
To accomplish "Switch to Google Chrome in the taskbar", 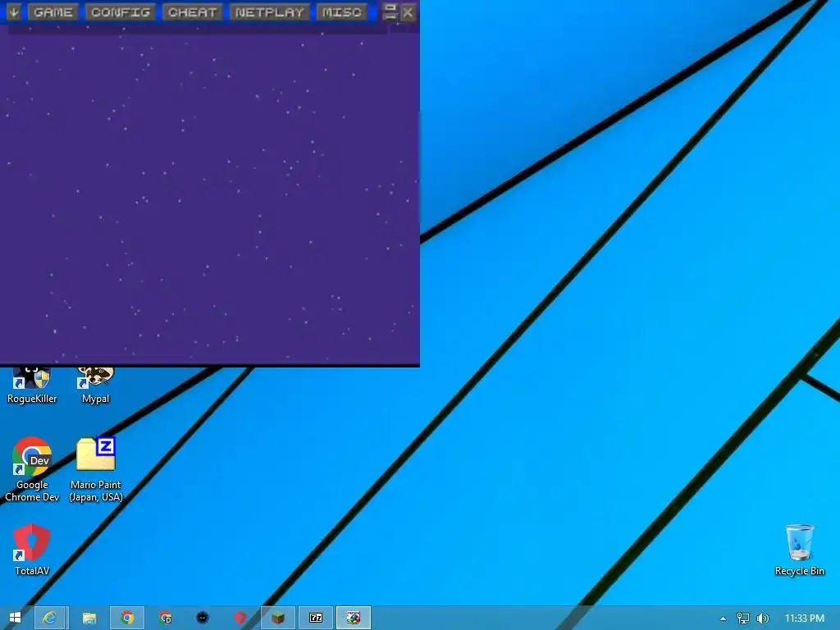I will 127,618.
